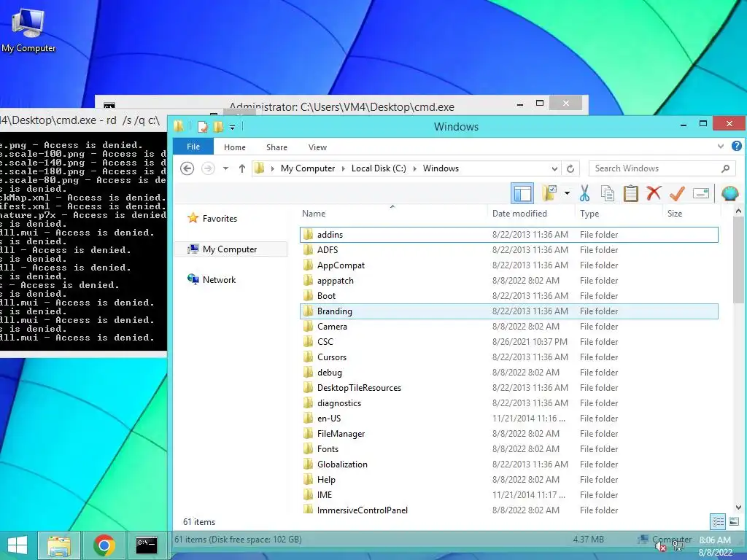Image resolution: width=747 pixels, height=560 pixels.
Task: Select Network in the navigation pane
Action: (x=212, y=279)
